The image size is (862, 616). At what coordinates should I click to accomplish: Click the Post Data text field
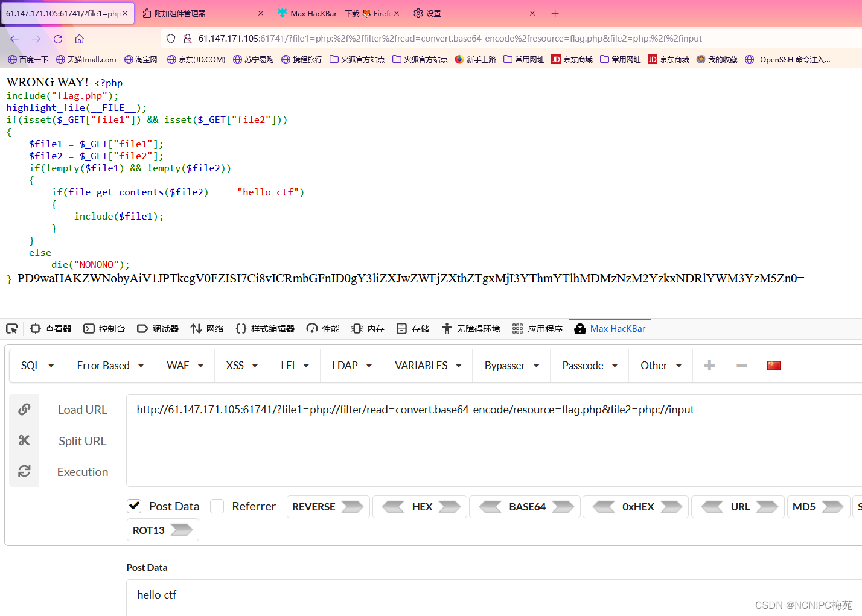click(494, 598)
